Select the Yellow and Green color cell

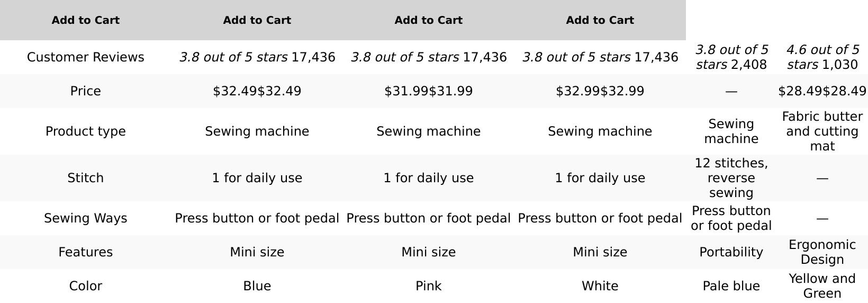point(822,286)
